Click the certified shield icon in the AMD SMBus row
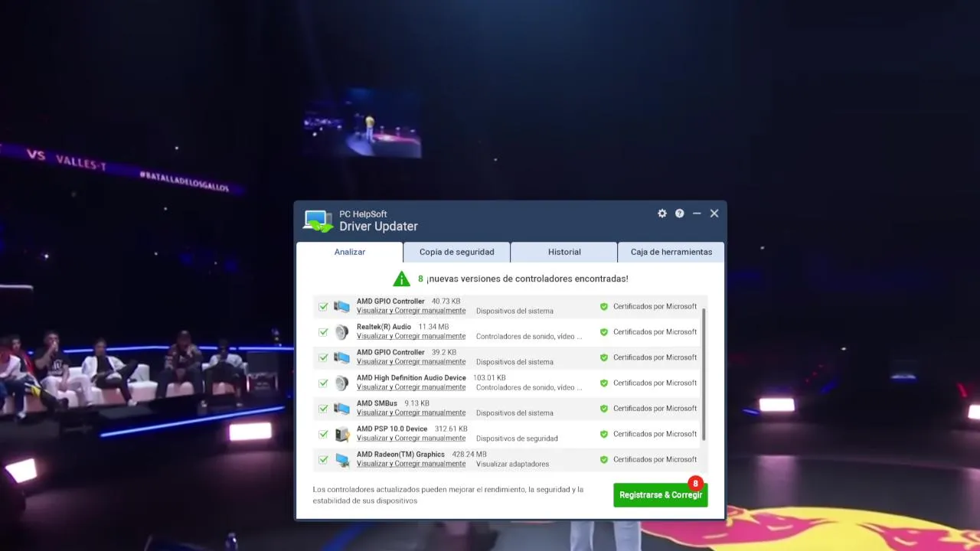The image size is (980, 551). coord(604,409)
